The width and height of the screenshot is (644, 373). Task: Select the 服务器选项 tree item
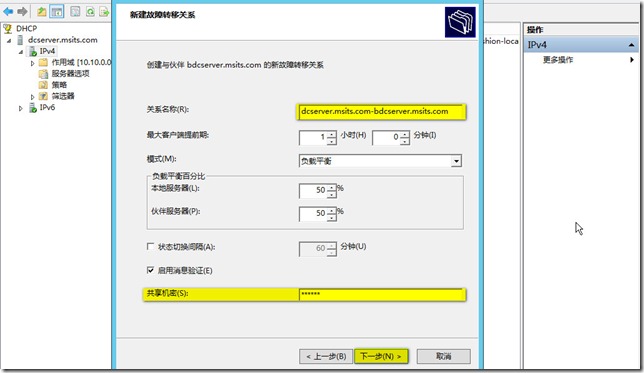(x=70, y=74)
